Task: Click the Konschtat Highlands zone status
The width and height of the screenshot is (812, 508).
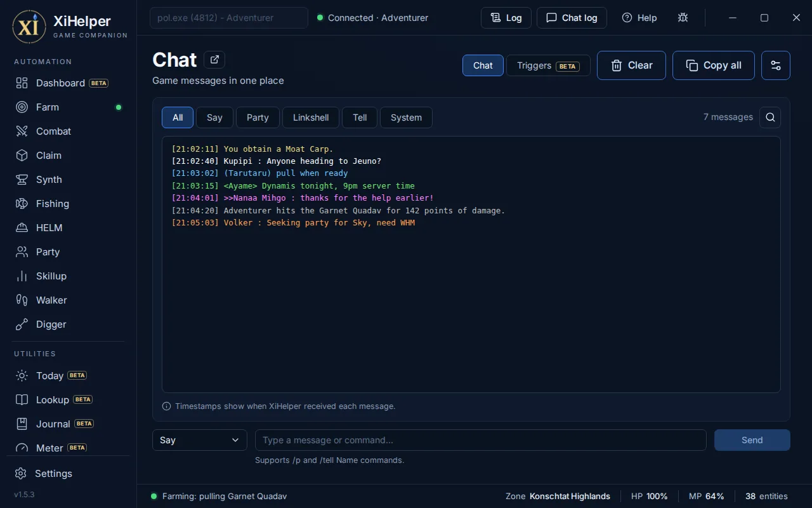Action: [558, 497]
